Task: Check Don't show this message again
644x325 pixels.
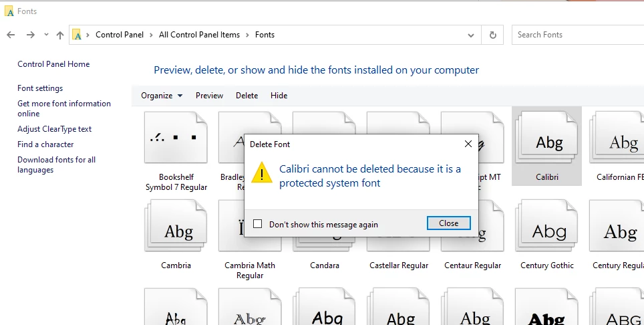Action: 257,224
